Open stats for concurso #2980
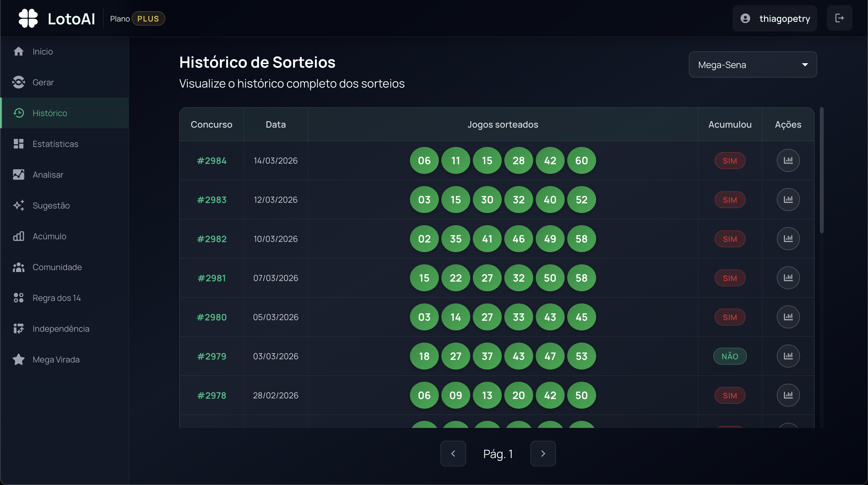The height and width of the screenshot is (485, 868). 788,317
